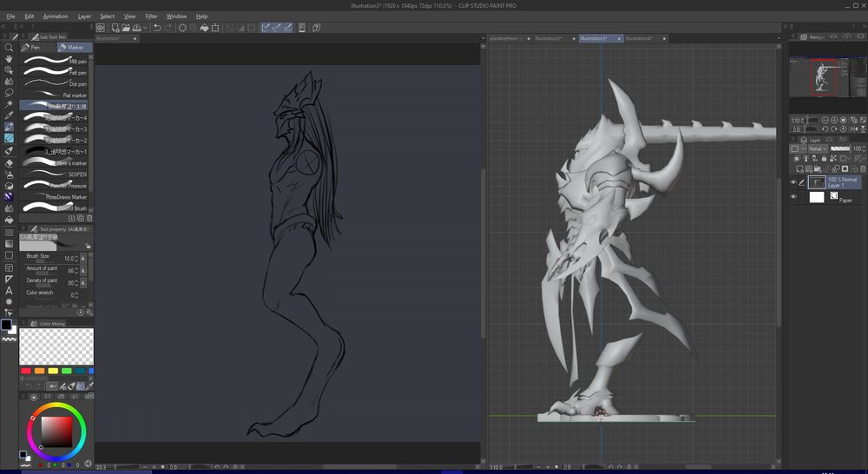Adjust Color stretch stepper arrows
The image size is (868, 474).
[x=76, y=295]
